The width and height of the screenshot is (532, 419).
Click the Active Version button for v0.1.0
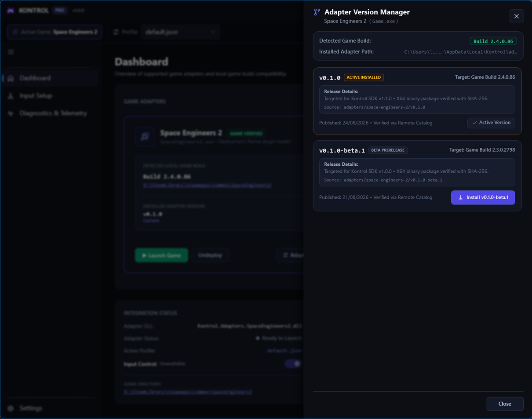[x=491, y=123]
